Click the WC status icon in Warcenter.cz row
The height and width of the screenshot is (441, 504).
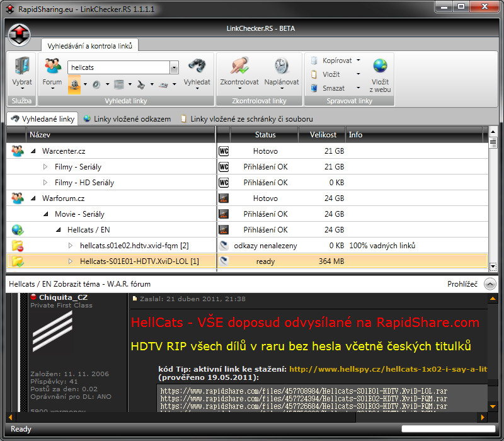(224, 151)
